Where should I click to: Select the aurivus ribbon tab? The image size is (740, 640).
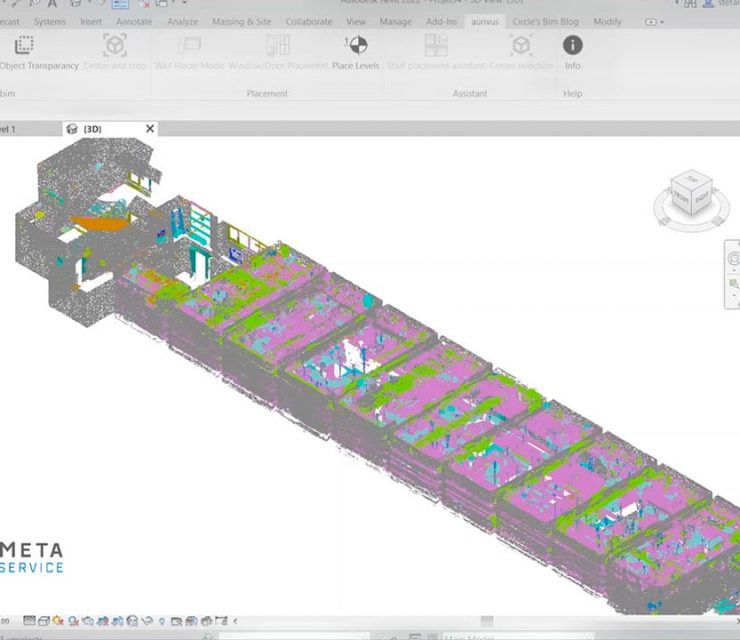click(485, 22)
